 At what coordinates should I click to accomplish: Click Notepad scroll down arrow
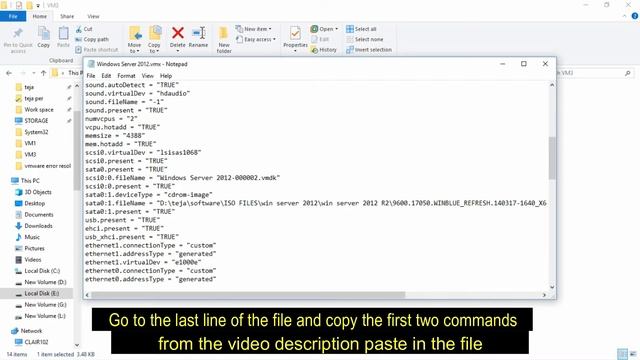[x=552, y=287]
